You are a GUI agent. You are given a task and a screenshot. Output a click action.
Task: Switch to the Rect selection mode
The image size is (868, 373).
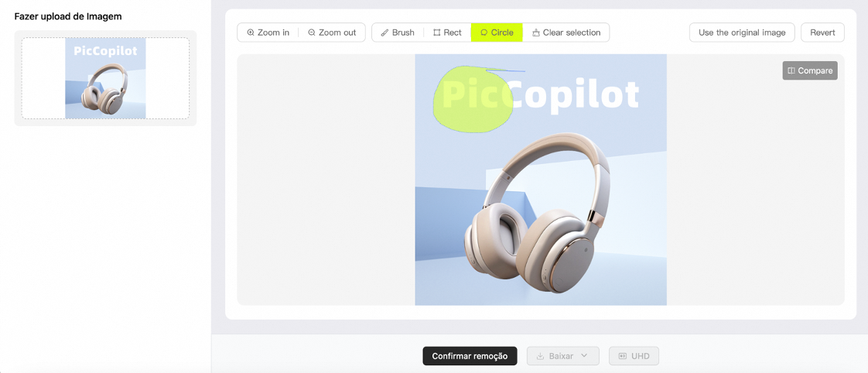pos(447,33)
